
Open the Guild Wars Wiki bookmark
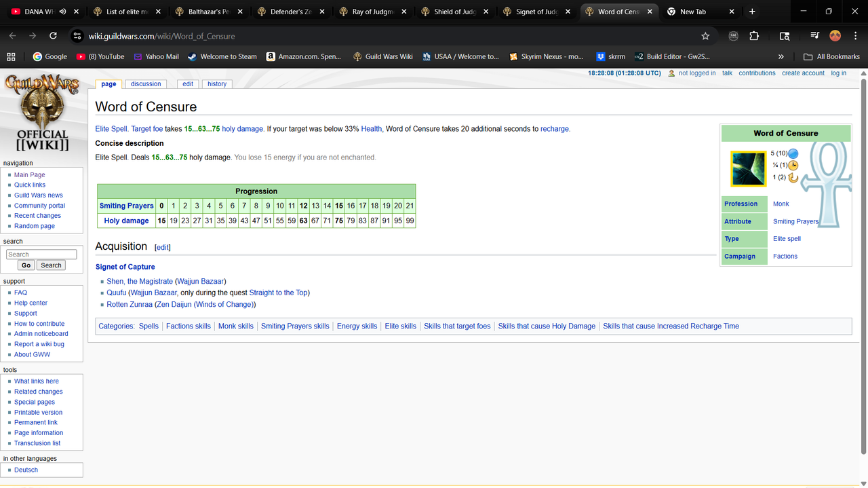pyautogui.click(x=383, y=56)
